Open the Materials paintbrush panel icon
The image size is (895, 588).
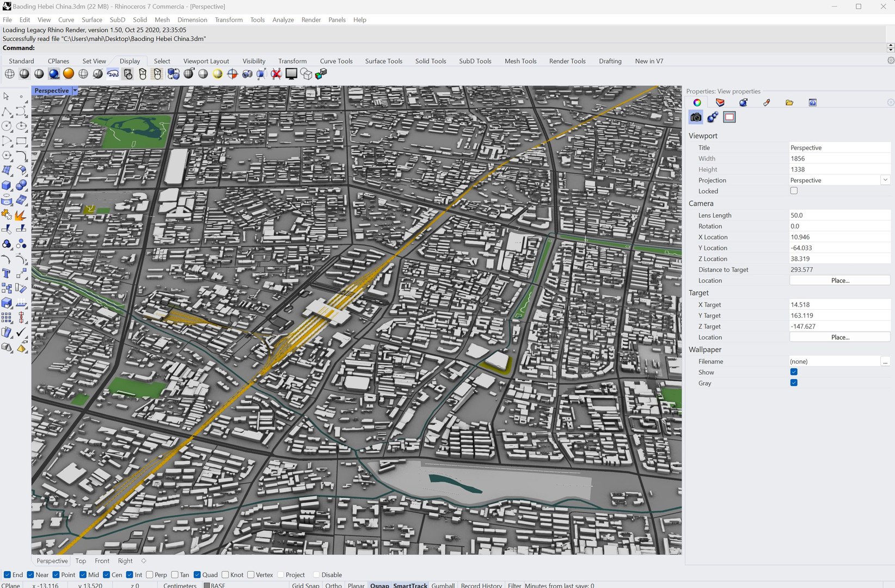[x=767, y=102]
